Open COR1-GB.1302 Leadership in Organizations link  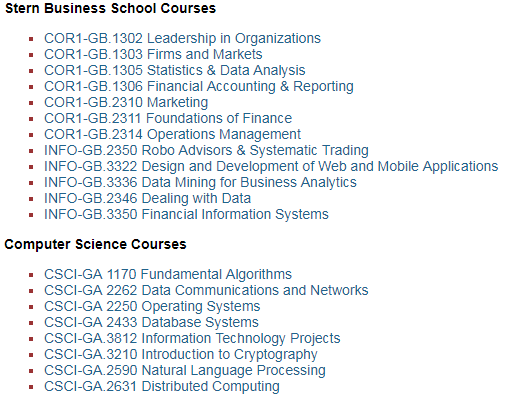[182, 38]
